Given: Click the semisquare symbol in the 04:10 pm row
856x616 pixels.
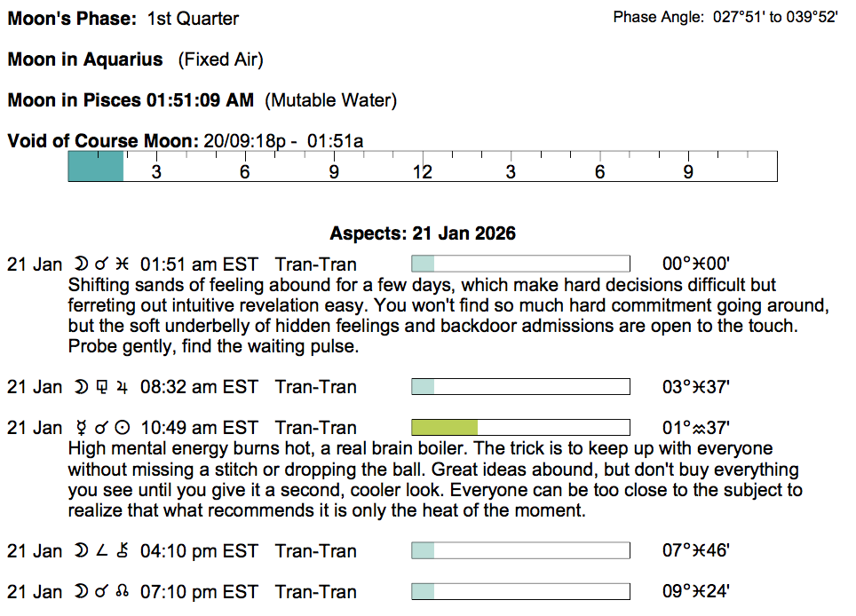Looking at the screenshot, I should [x=103, y=551].
